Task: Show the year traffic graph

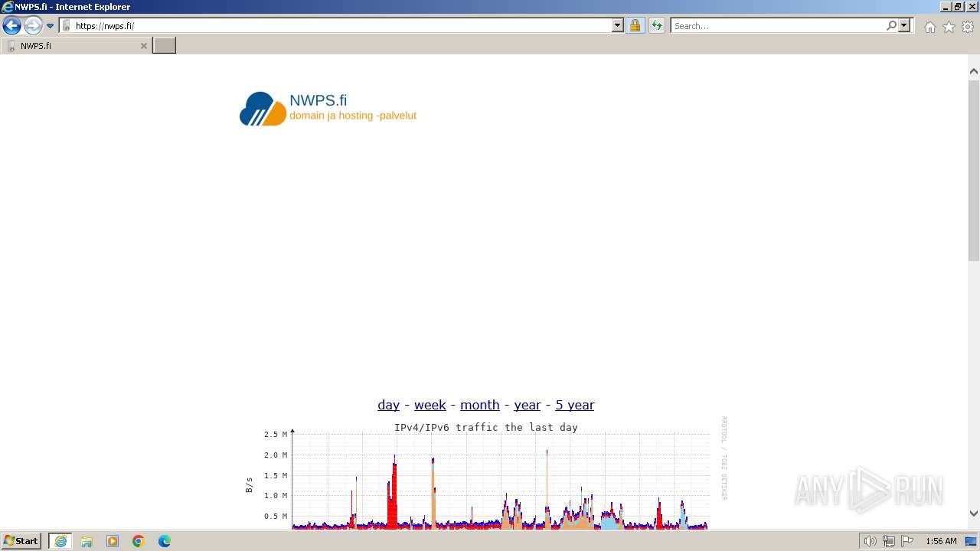Action: tap(528, 405)
